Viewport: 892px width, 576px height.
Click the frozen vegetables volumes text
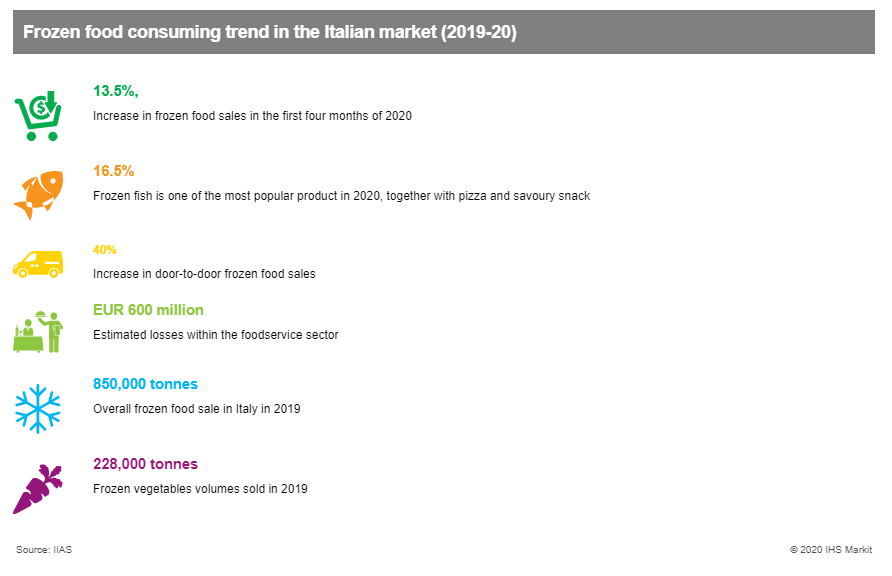pos(200,489)
